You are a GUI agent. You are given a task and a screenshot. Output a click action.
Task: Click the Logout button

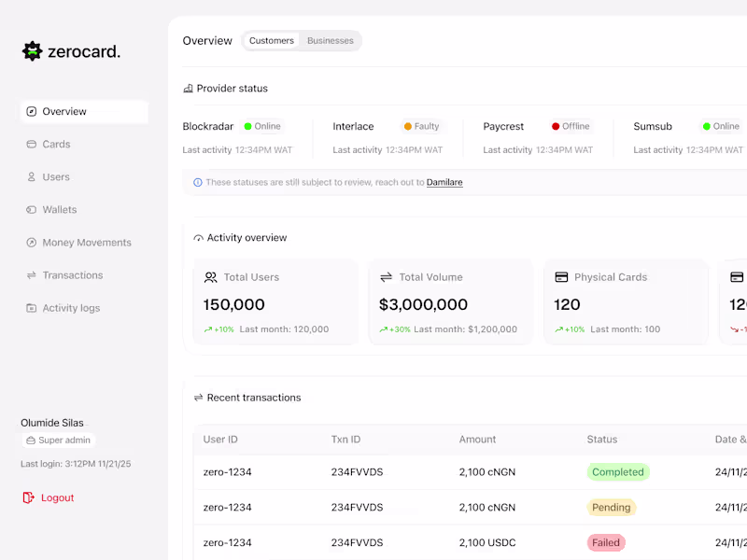click(x=48, y=497)
